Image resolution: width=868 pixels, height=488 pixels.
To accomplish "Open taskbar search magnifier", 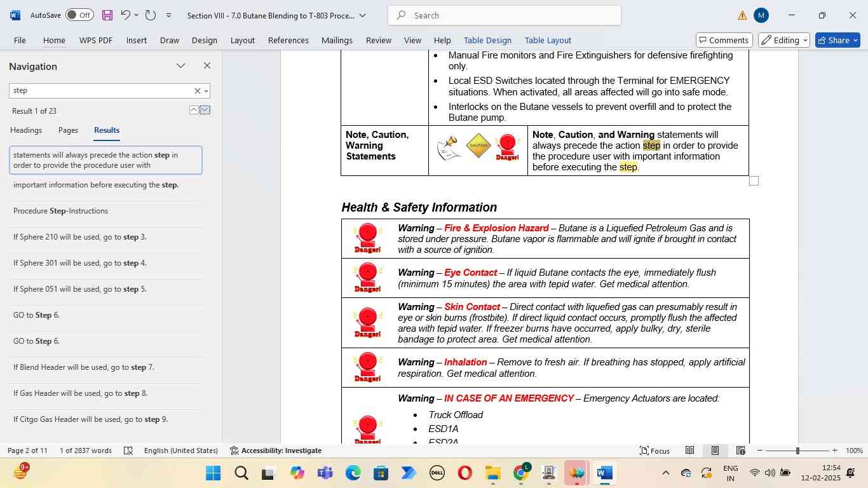I will (241, 473).
